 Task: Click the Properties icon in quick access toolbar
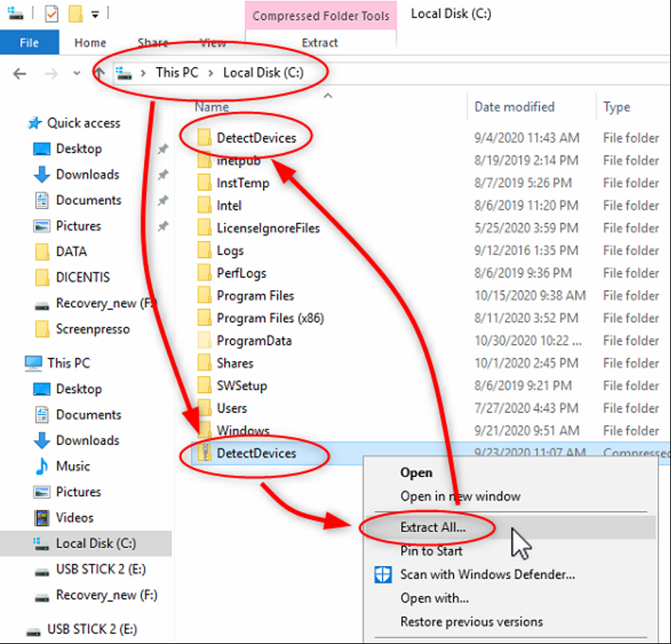(51, 14)
